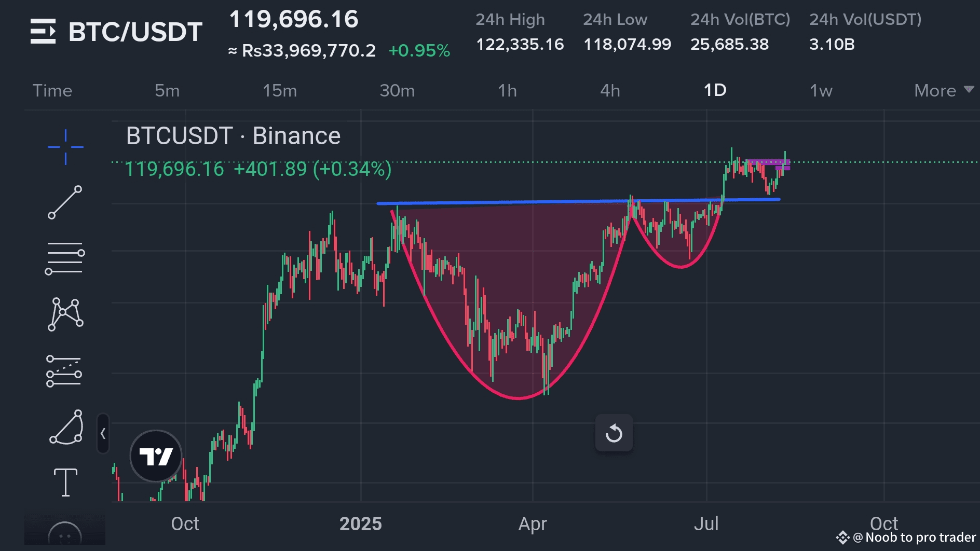This screenshot has width=980, height=551.
Task: Open the BTC/USDT pair selector
Action: click(135, 32)
